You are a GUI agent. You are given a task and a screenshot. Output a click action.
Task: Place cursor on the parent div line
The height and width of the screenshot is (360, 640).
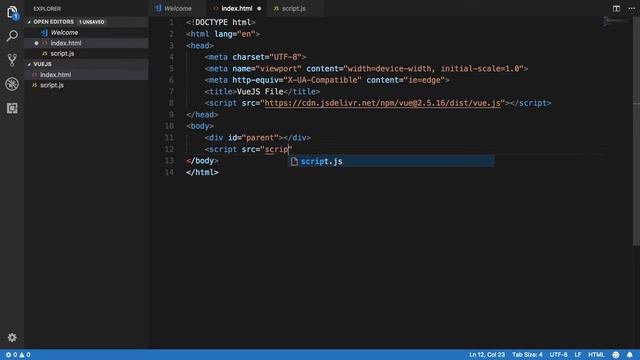pos(258,138)
